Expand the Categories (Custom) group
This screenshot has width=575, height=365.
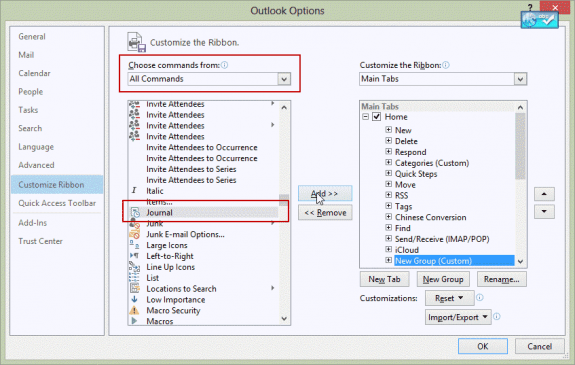point(388,163)
